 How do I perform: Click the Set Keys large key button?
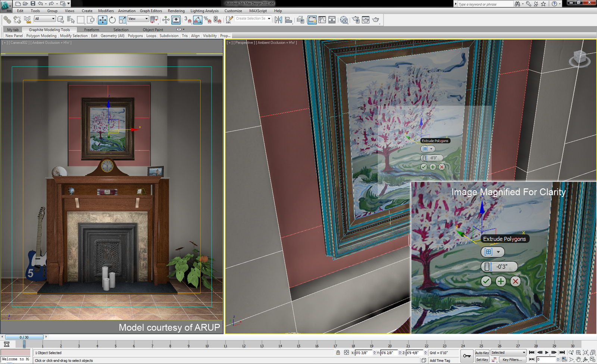coord(467,356)
